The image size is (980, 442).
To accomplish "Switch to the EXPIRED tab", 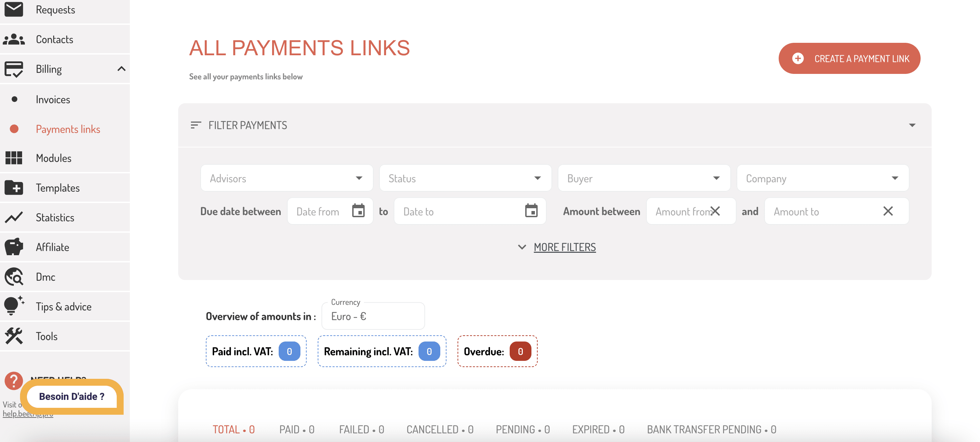I will [598, 430].
